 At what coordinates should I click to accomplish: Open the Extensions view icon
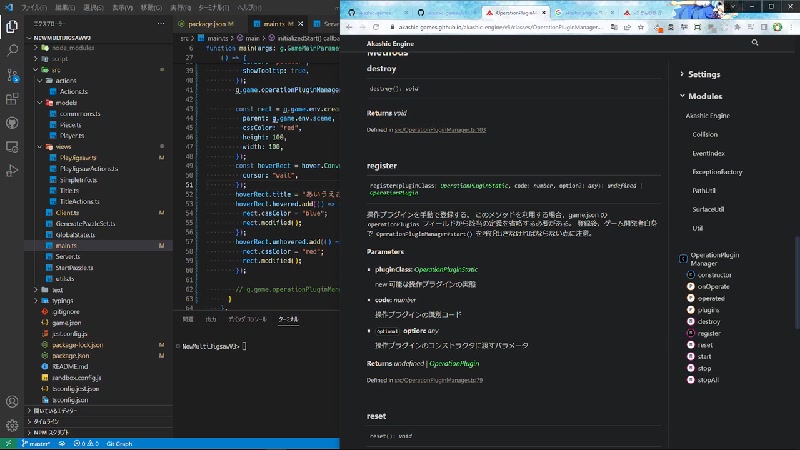(12, 99)
